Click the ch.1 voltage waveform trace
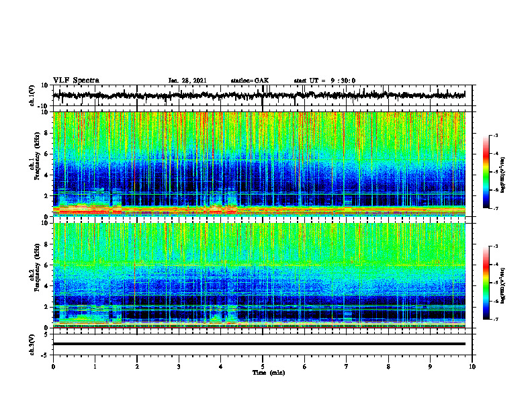The height and width of the screenshot is (411, 532). click(x=259, y=95)
